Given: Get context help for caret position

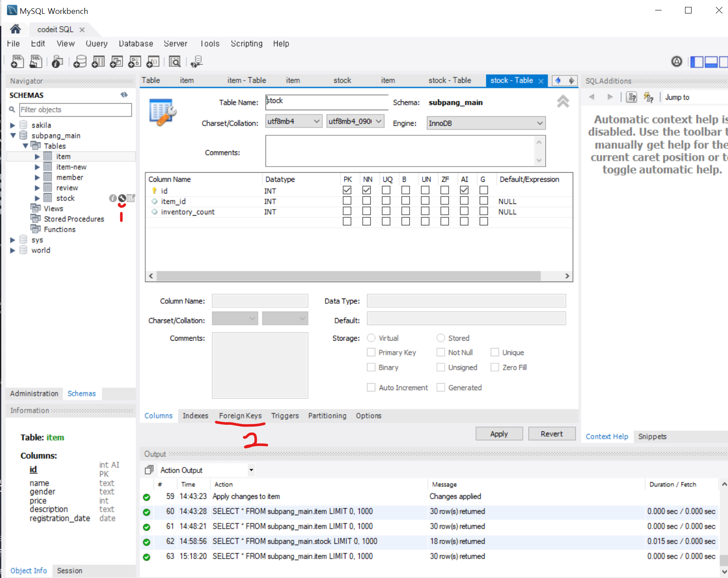Looking at the screenshot, I should (632, 97).
